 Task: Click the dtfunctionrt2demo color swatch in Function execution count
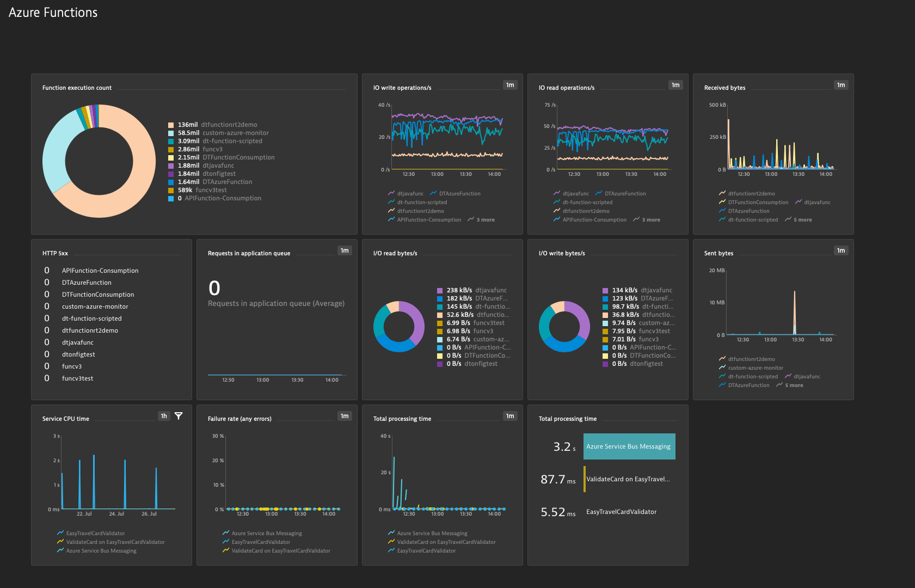pyautogui.click(x=171, y=125)
